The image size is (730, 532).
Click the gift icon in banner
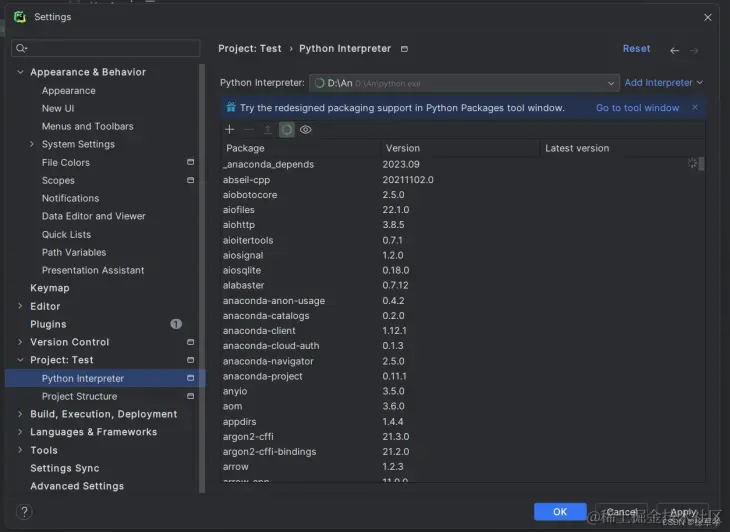(x=231, y=108)
